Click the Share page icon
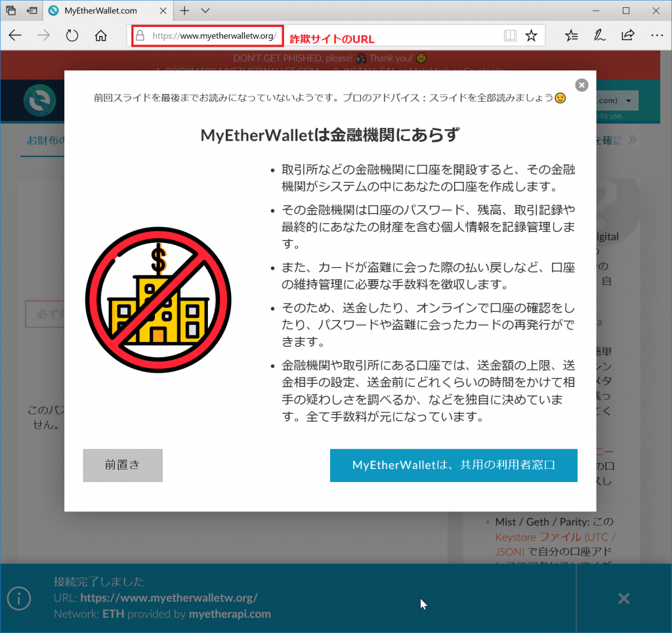This screenshot has width=672, height=633. pyautogui.click(x=628, y=35)
